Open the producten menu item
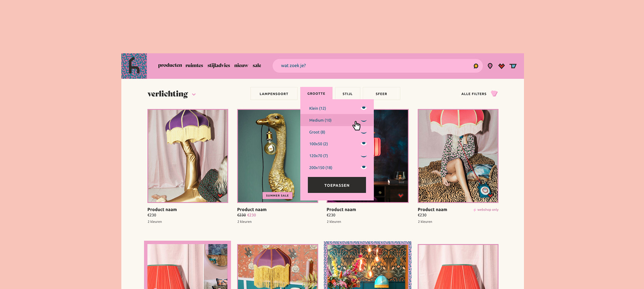This screenshot has height=289, width=644. pos(170,65)
